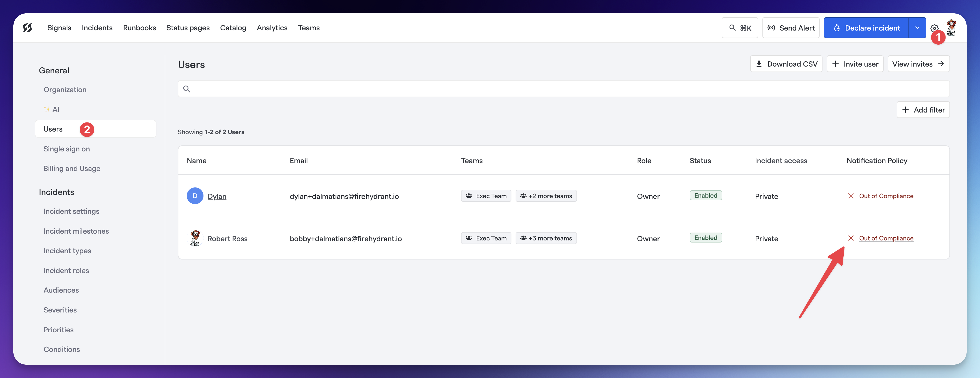
Task: Click the red X icon in Dylan's row
Action: (851, 196)
